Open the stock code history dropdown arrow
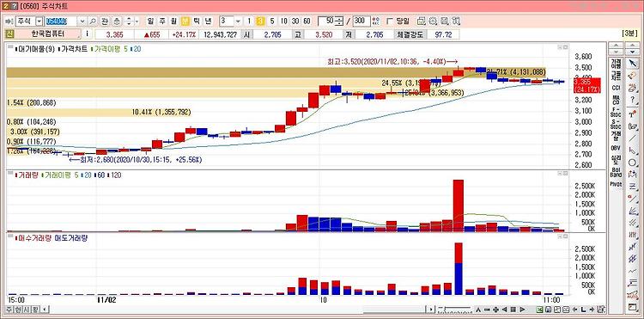The height and width of the screenshot is (319, 644). [82, 21]
